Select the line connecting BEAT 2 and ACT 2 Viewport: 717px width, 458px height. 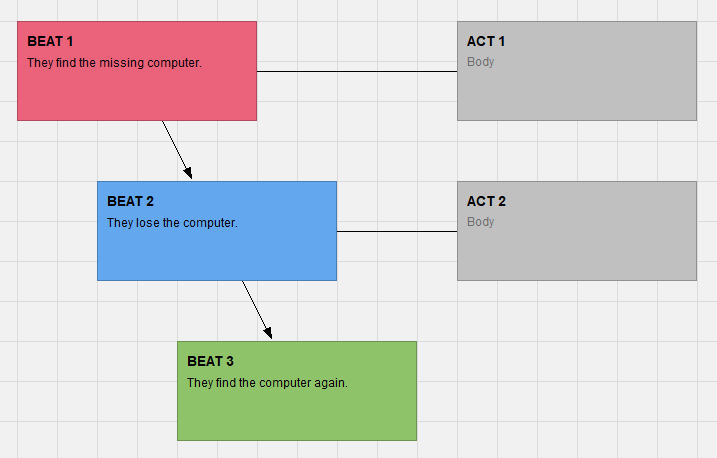tap(397, 231)
